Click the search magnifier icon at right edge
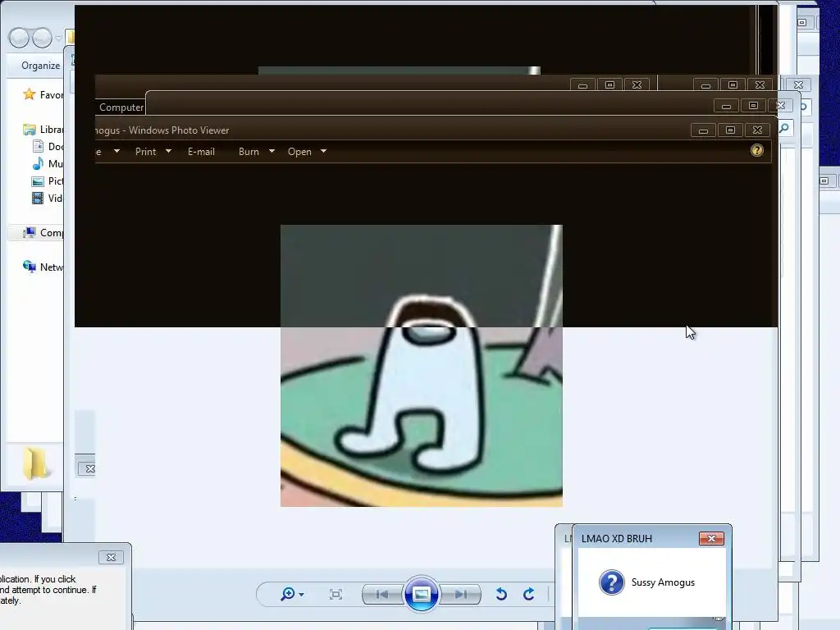 click(x=784, y=128)
